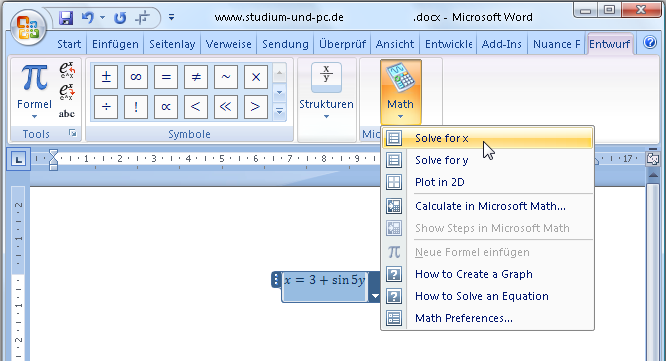Click the Math calculator button
Screen dimensions: 666x361
coord(401,91)
